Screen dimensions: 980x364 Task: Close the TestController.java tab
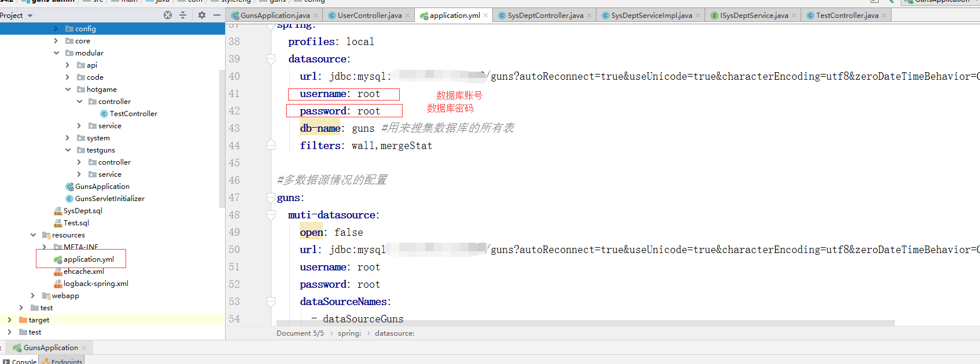(884, 16)
